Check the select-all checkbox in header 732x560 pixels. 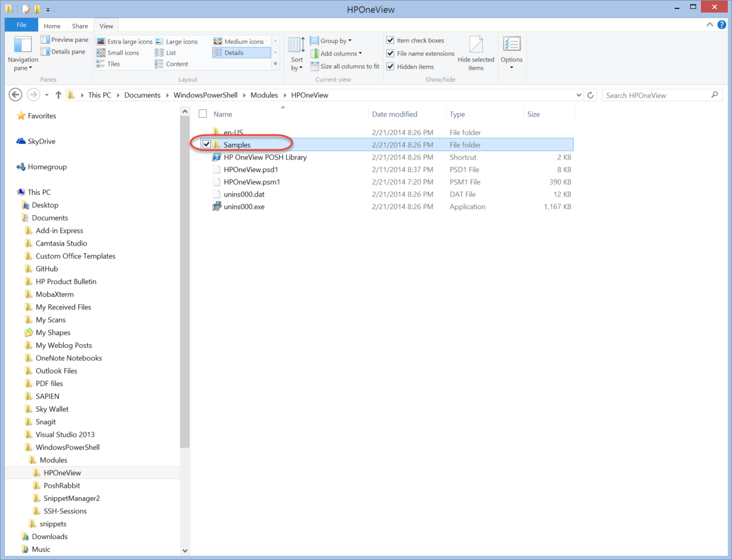[x=203, y=114]
